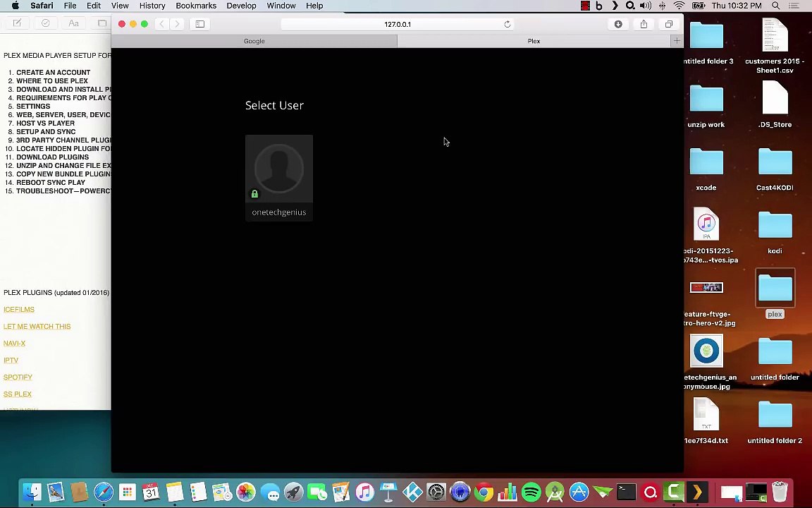The image size is (812, 508).
Task: Open Finder from the Dock
Action: 32,492
